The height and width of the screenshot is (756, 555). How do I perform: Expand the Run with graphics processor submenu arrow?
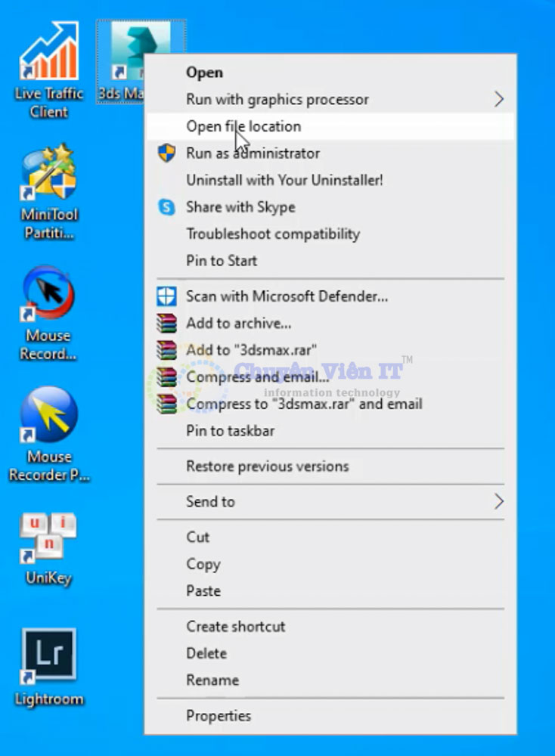click(498, 99)
